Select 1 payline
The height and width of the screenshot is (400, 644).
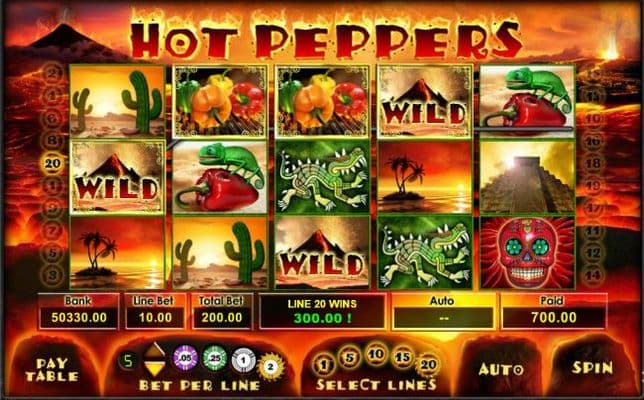(x=324, y=365)
